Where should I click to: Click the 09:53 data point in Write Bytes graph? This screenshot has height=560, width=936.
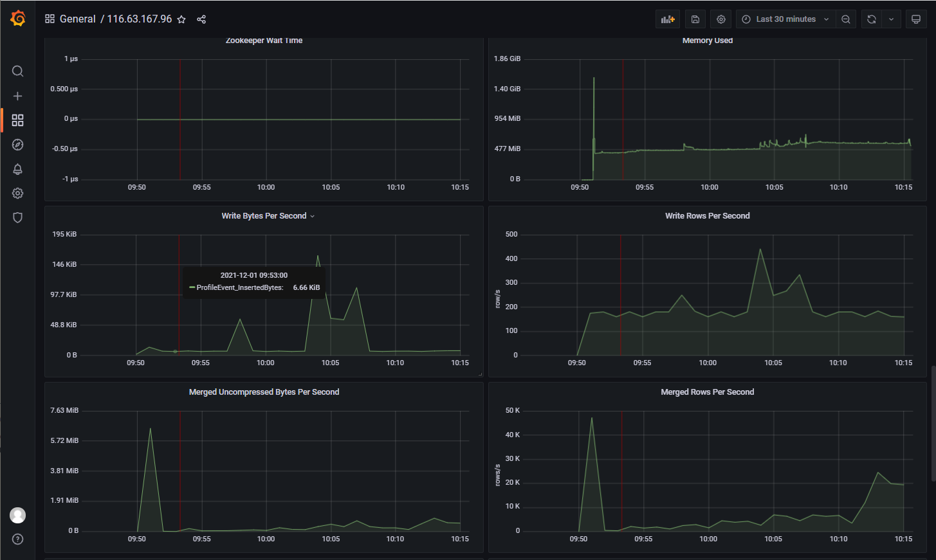(175, 351)
